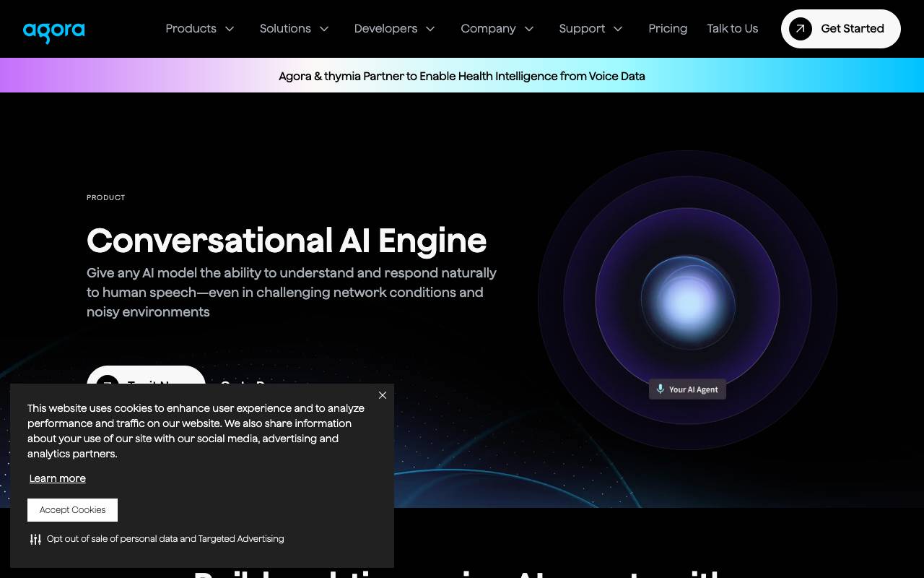Open the Solutions menu
Image resolution: width=924 pixels, height=578 pixels.
(285, 29)
